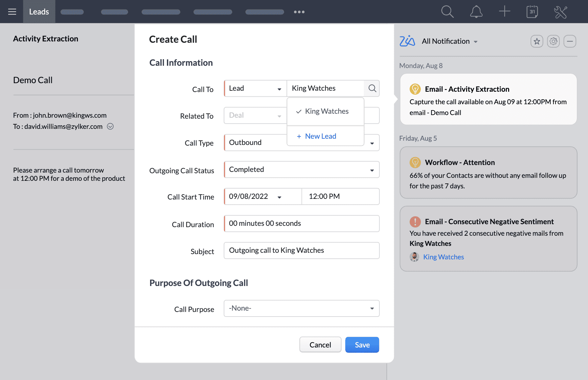Click the Activity Extraction heading
This screenshot has width=588, height=380.
click(46, 39)
